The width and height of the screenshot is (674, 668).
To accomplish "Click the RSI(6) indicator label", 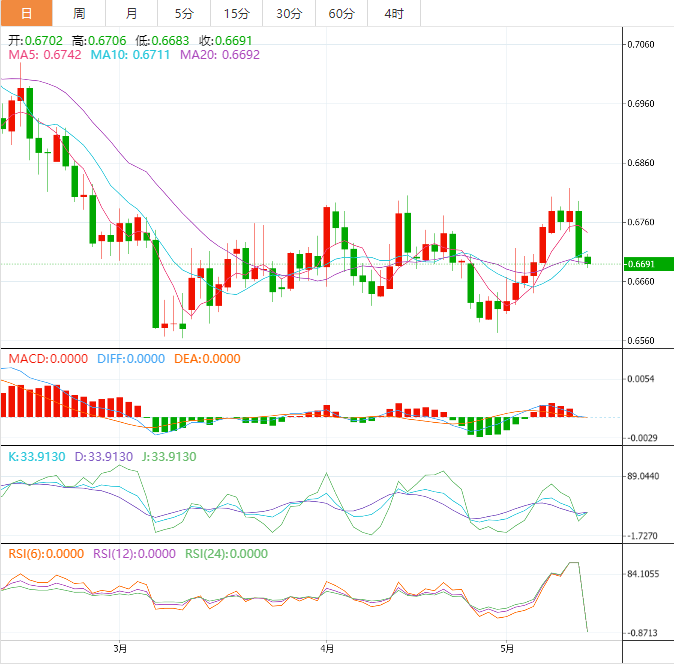I will point(46,553).
